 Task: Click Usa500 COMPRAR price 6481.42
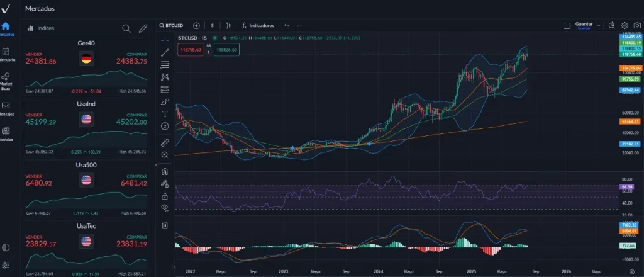pyautogui.click(x=133, y=183)
